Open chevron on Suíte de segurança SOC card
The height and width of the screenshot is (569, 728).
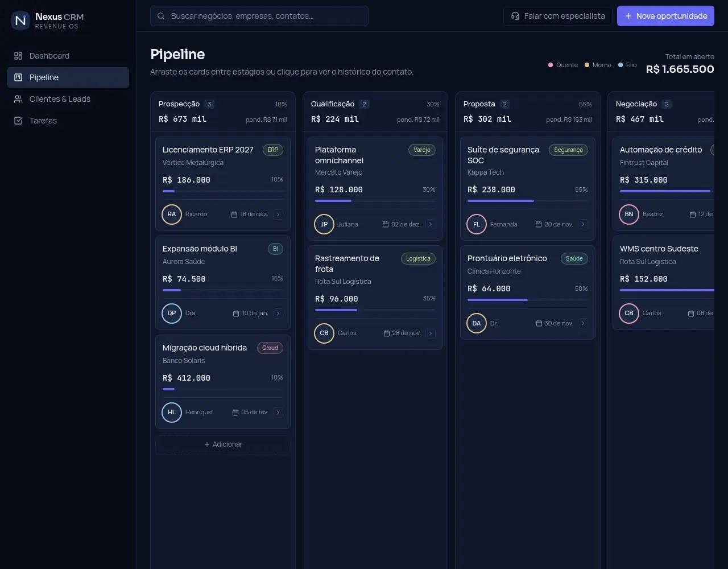pyautogui.click(x=583, y=224)
